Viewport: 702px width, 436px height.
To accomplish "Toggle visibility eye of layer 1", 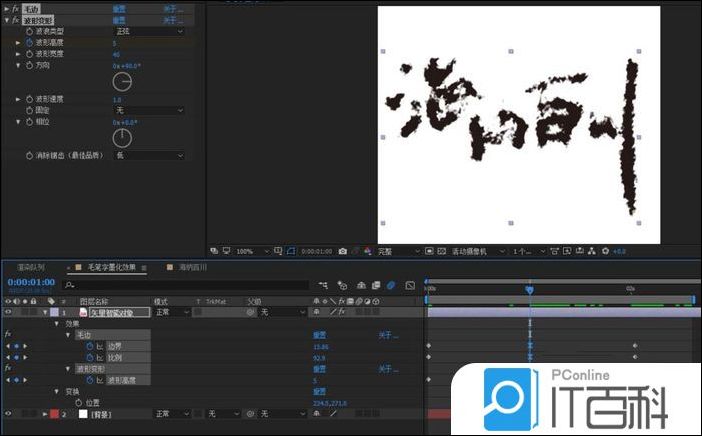I will pyautogui.click(x=8, y=312).
